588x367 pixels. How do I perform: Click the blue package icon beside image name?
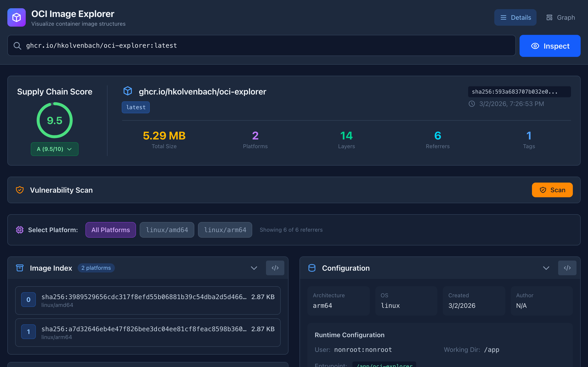point(127,91)
